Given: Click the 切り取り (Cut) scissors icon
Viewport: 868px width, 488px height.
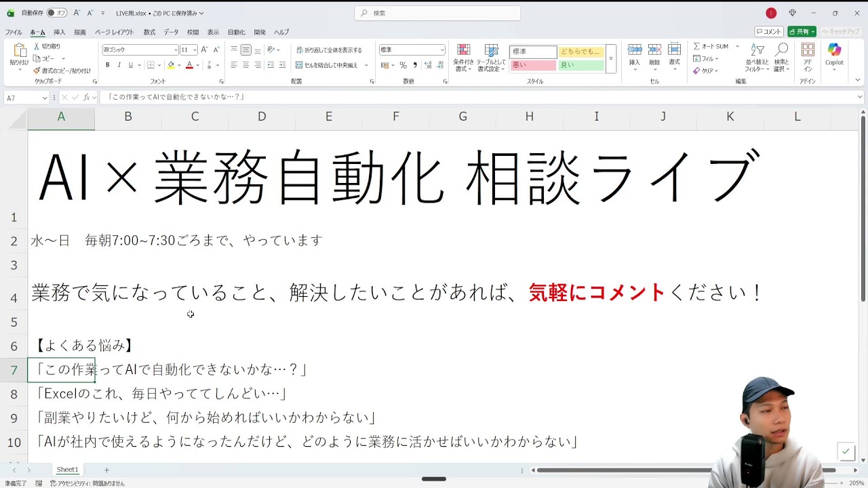Looking at the screenshot, I should (37, 46).
